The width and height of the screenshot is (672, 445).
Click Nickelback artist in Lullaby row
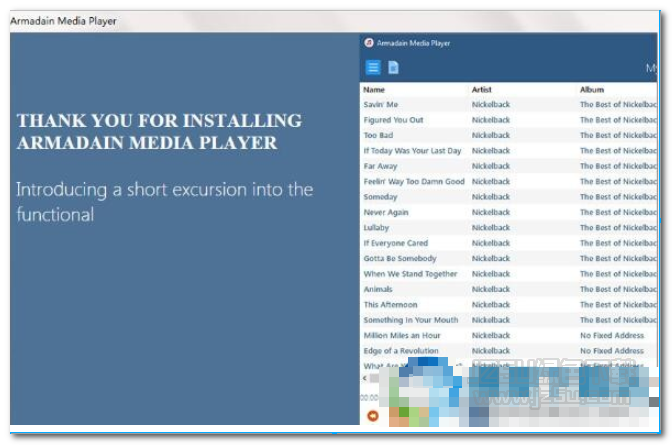(x=491, y=228)
